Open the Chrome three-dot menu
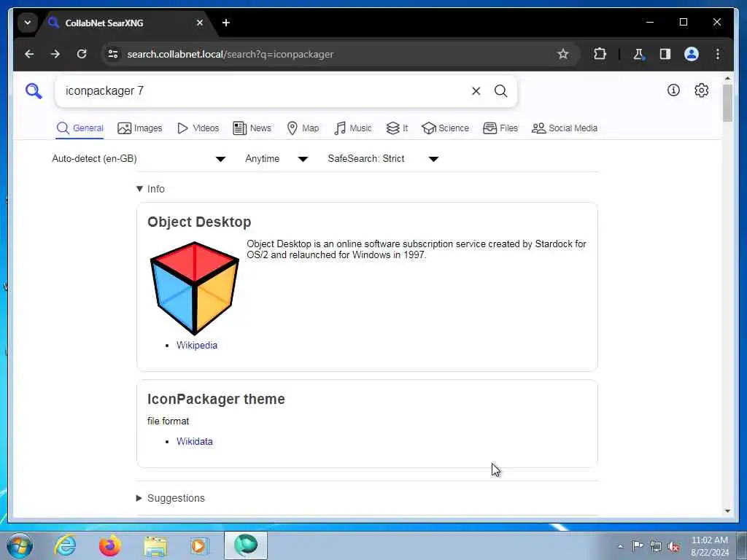Viewport: 747px width, 560px height. pyautogui.click(x=718, y=54)
